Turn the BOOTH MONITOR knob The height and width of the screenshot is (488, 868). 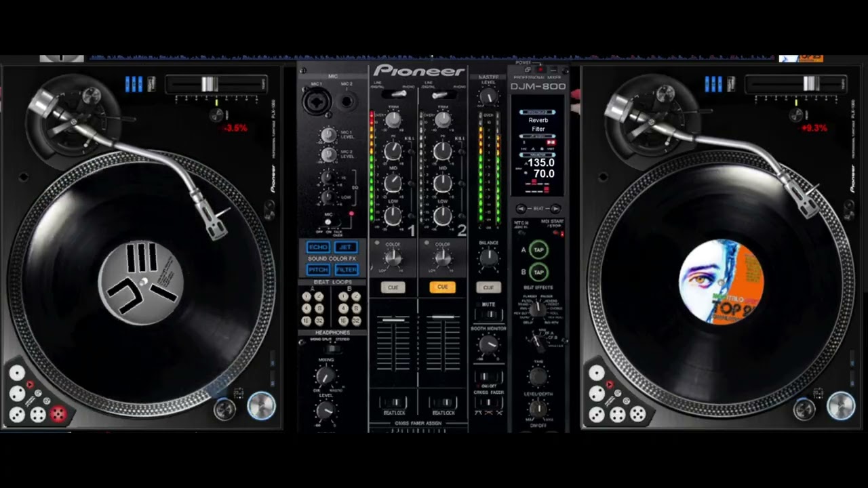point(488,346)
